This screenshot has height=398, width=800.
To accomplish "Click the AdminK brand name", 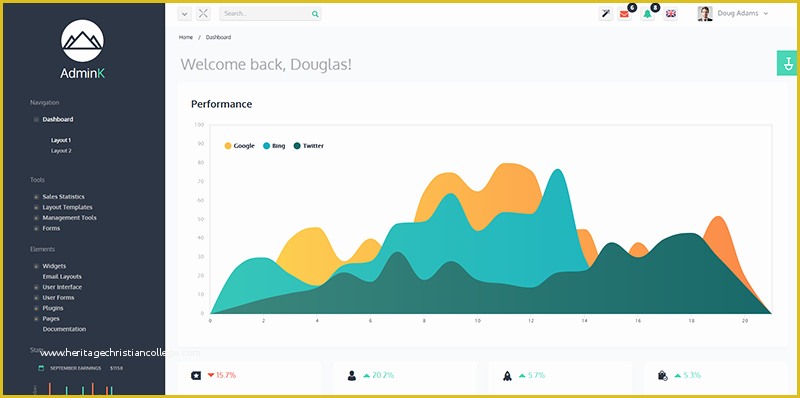I will point(82,73).
